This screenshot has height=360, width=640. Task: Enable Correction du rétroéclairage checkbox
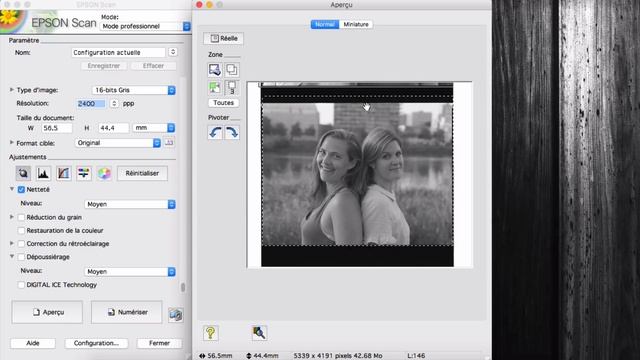pyautogui.click(x=21, y=244)
